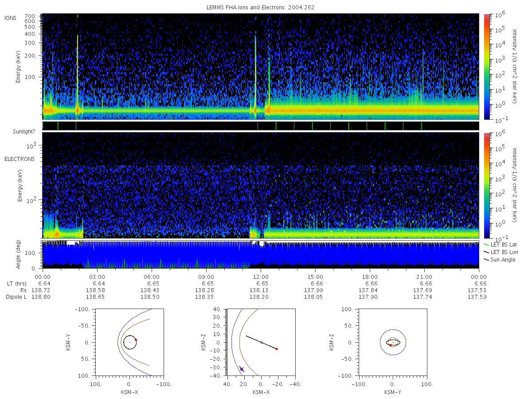Image resolution: width=532 pixels, height=399 pixels.
Task: Click the Dipole L row label
Action: point(16,297)
